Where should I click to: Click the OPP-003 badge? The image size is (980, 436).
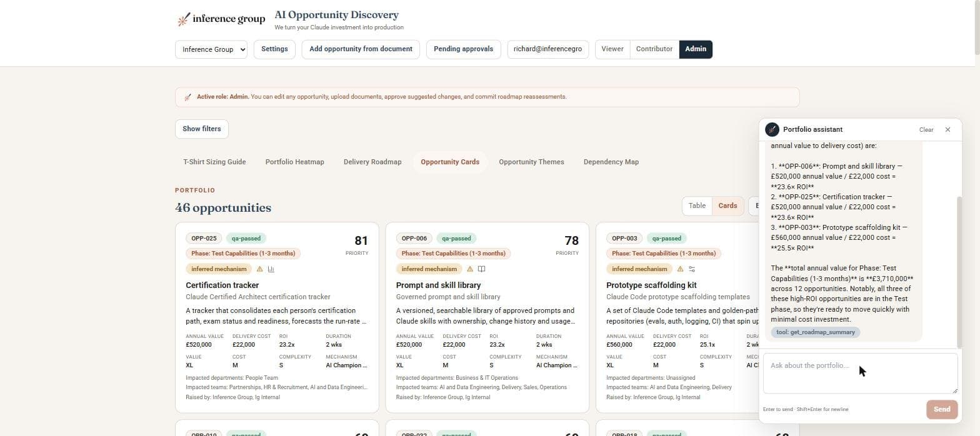pyautogui.click(x=624, y=239)
